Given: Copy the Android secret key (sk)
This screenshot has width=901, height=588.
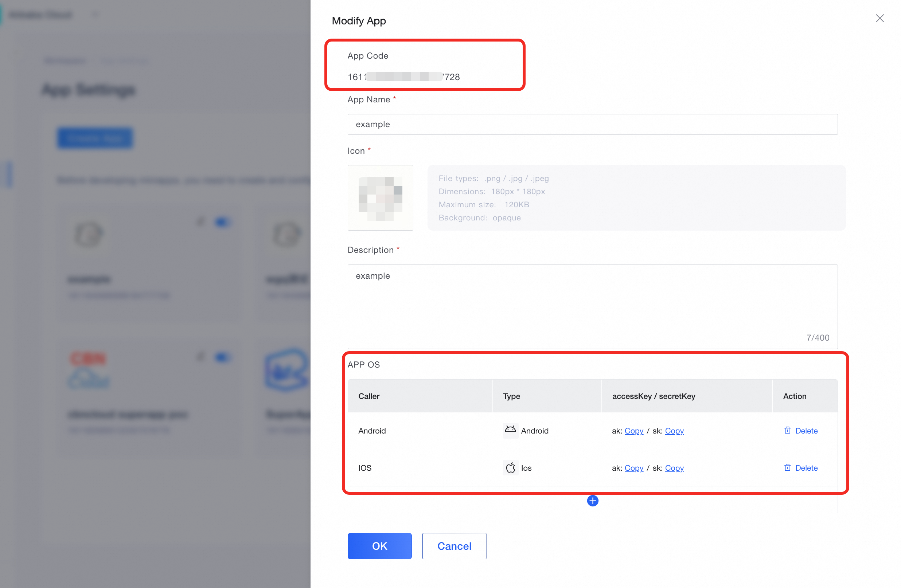Looking at the screenshot, I should [x=674, y=431].
